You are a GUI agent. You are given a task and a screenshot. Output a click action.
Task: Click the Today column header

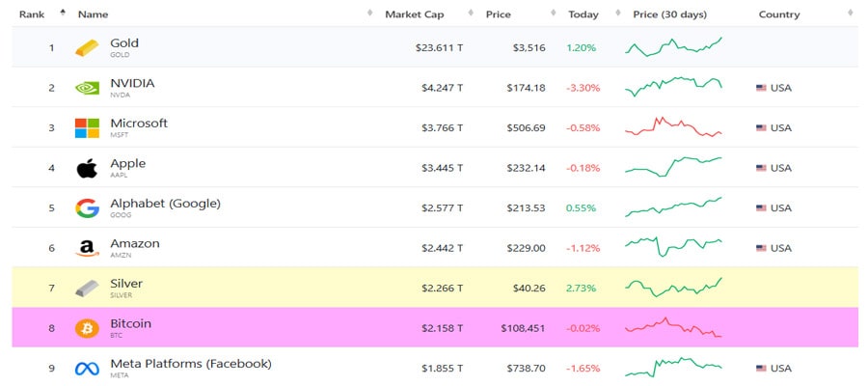pyautogui.click(x=583, y=14)
